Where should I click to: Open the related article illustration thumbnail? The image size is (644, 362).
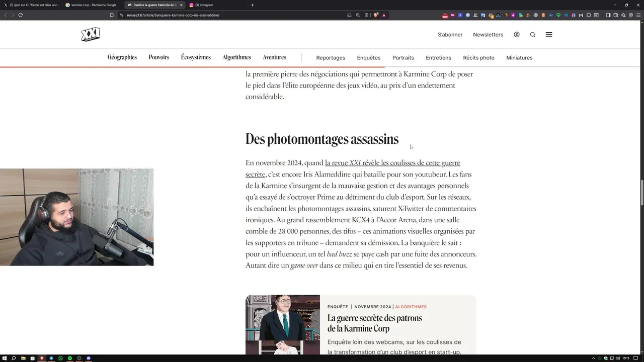[283, 325]
